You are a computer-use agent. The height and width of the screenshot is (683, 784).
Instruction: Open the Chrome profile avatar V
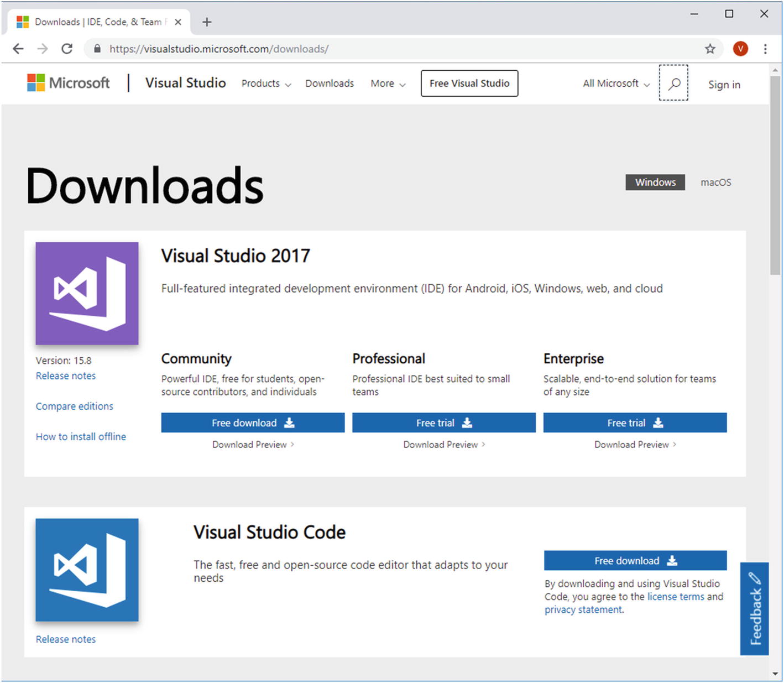coord(740,49)
